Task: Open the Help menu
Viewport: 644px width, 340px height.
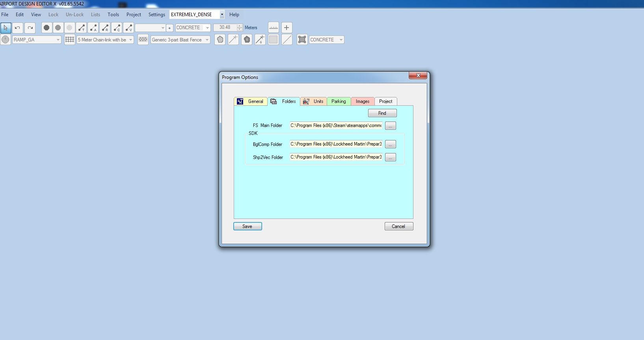Action: click(x=234, y=15)
